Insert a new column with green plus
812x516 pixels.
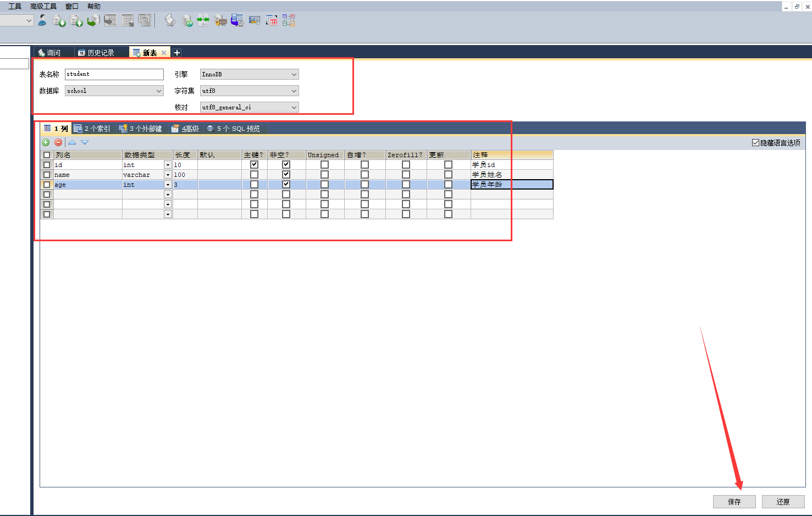pyautogui.click(x=46, y=142)
